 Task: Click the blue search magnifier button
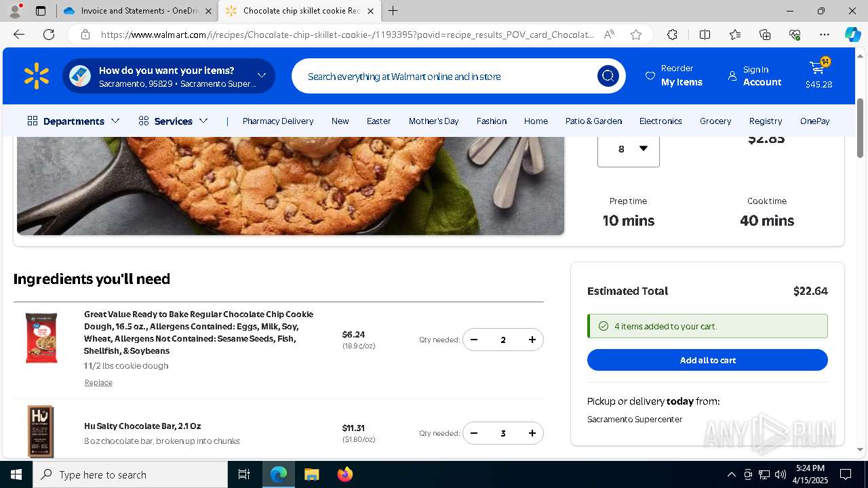click(608, 76)
